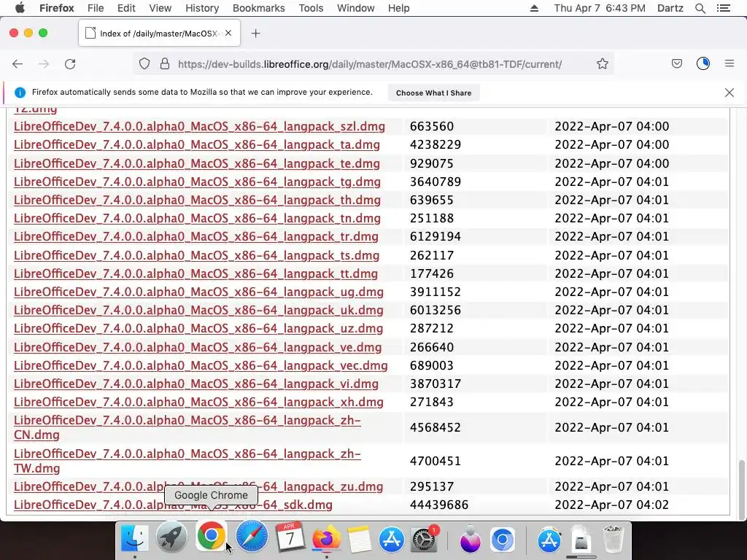
Task: Open the Help menu
Action: (399, 8)
